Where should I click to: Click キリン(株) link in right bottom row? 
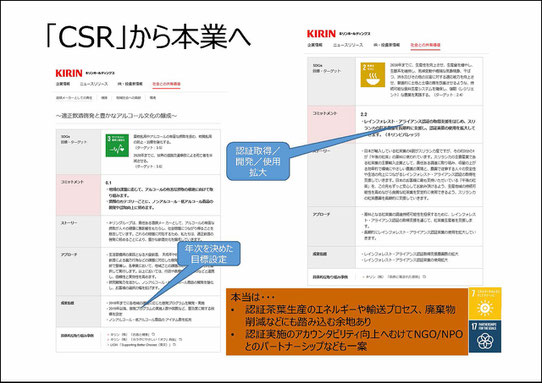pyautogui.click(x=394, y=277)
